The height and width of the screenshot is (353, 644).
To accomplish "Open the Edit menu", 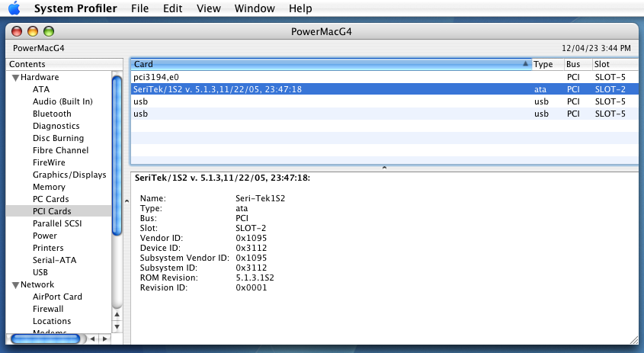I will click(x=172, y=8).
